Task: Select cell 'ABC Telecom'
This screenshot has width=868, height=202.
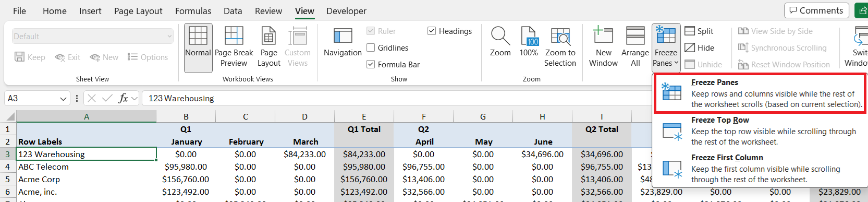Action: click(87, 167)
